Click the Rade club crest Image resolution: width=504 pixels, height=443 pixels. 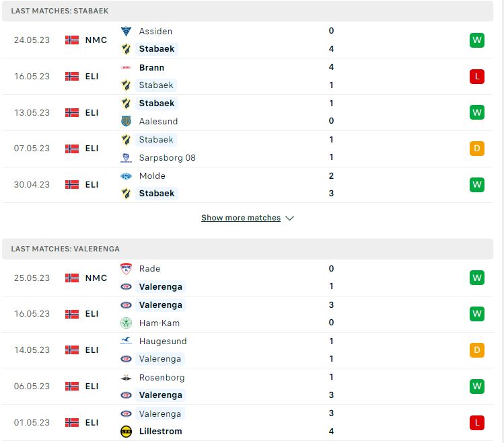point(126,269)
